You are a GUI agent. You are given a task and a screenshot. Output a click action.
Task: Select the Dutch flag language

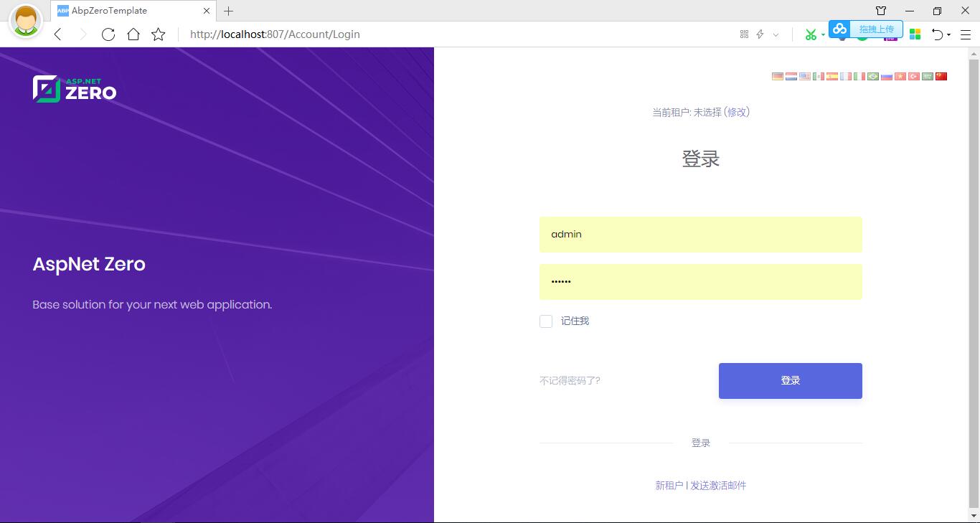(x=791, y=76)
